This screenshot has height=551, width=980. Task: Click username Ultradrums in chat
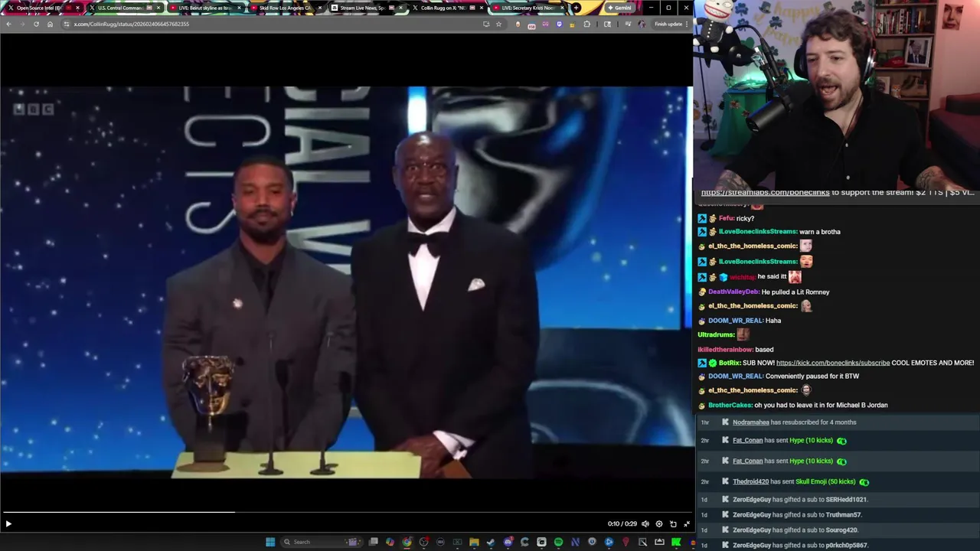716,334
